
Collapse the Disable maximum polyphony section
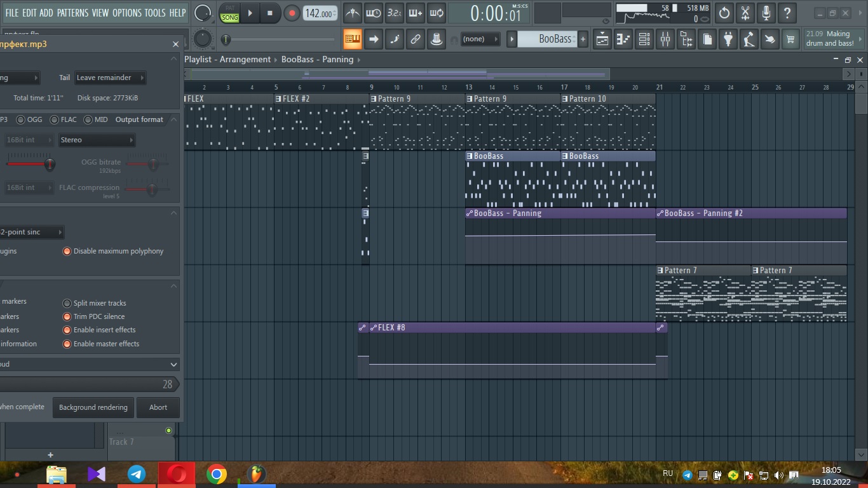click(x=173, y=213)
